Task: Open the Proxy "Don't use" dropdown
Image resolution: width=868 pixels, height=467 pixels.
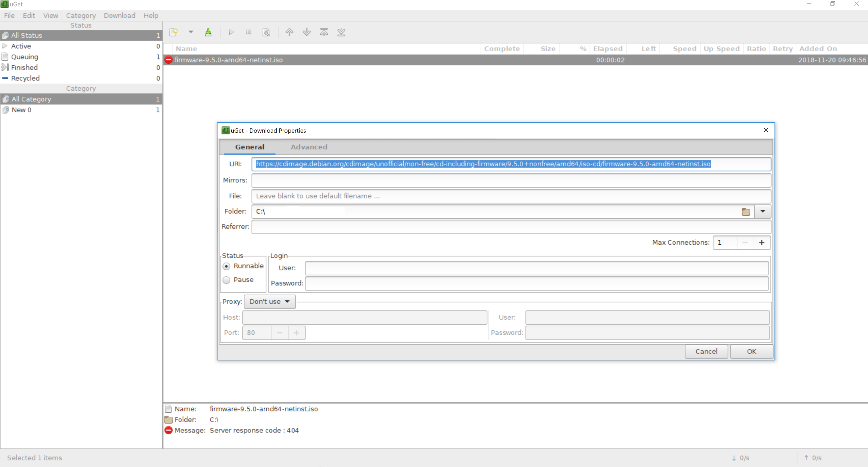Action: coord(270,302)
